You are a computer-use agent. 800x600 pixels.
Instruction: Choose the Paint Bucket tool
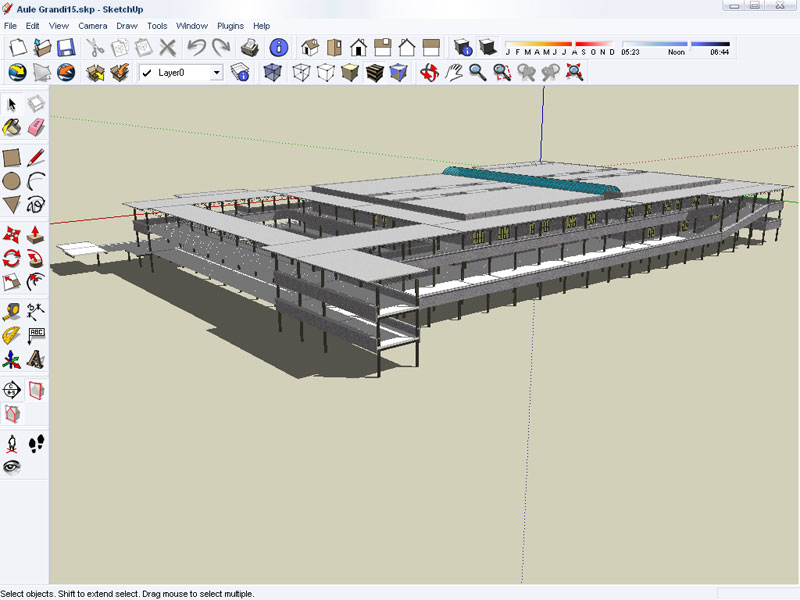[12, 128]
